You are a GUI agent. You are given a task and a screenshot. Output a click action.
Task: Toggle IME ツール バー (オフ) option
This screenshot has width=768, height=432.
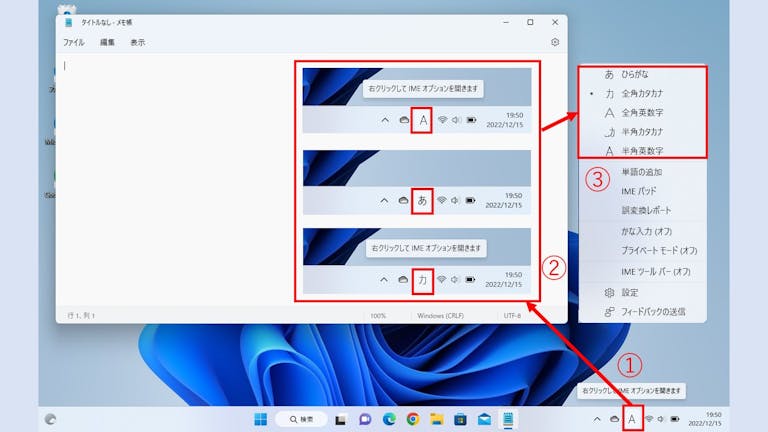coord(642,271)
